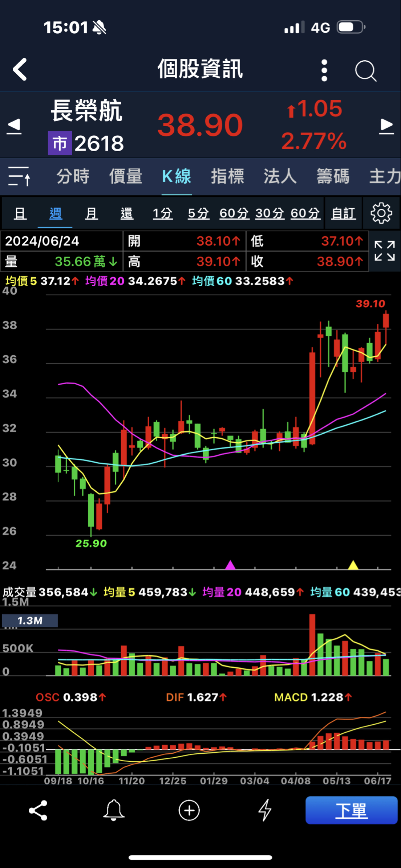Tap the 2024/06/24 date cell
Screen dimensions: 401x868
coord(62,241)
